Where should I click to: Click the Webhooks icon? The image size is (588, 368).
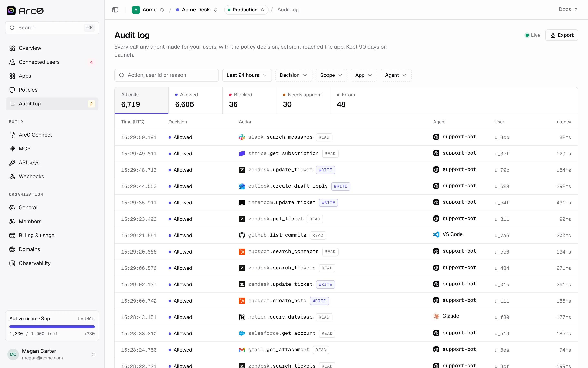[x=12, y=176]
